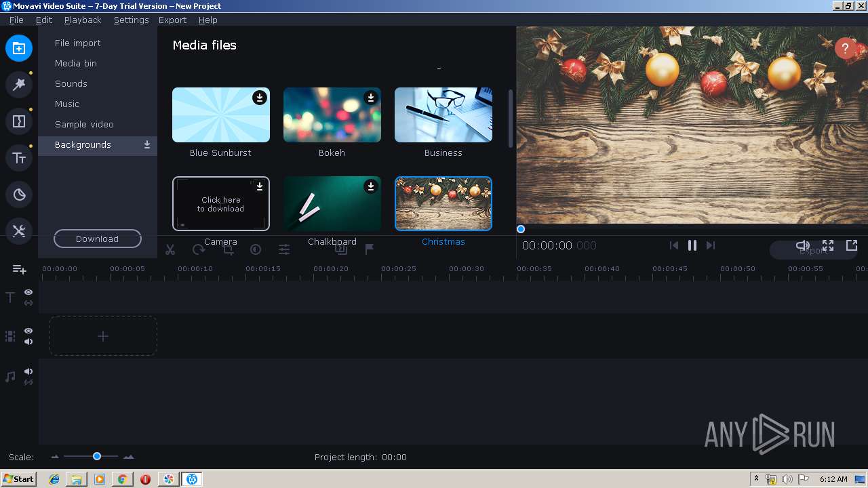Select the Business background thumbnail
Image resolution: width=868 pixels, height=488 pixels.
(x=443, y=115)
